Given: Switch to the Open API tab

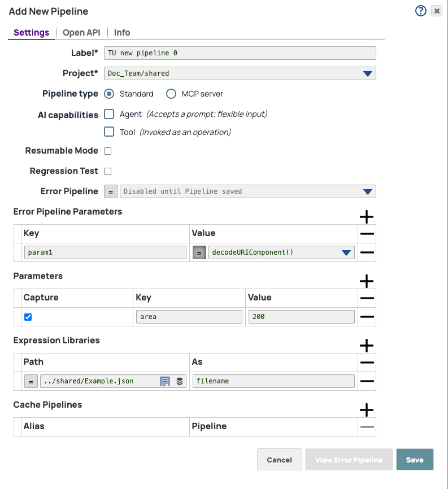Looking at the screenshot, I should tap(81, 32).
